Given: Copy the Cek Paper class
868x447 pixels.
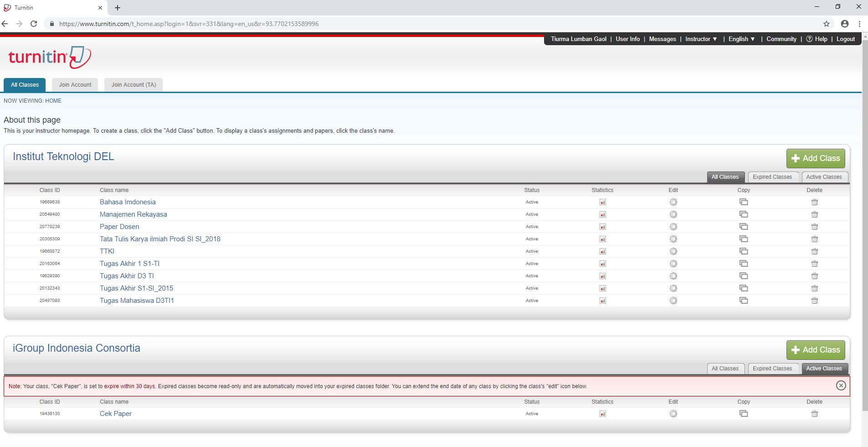Looking at the screenshot, I should 744,414.
